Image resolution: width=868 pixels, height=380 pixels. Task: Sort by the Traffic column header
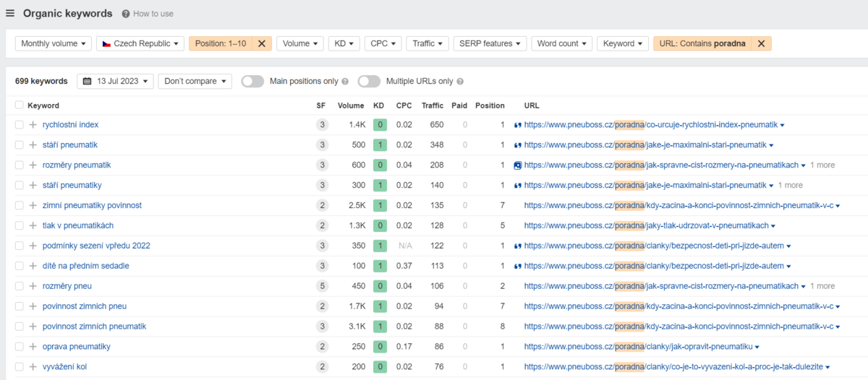(433, 105)
